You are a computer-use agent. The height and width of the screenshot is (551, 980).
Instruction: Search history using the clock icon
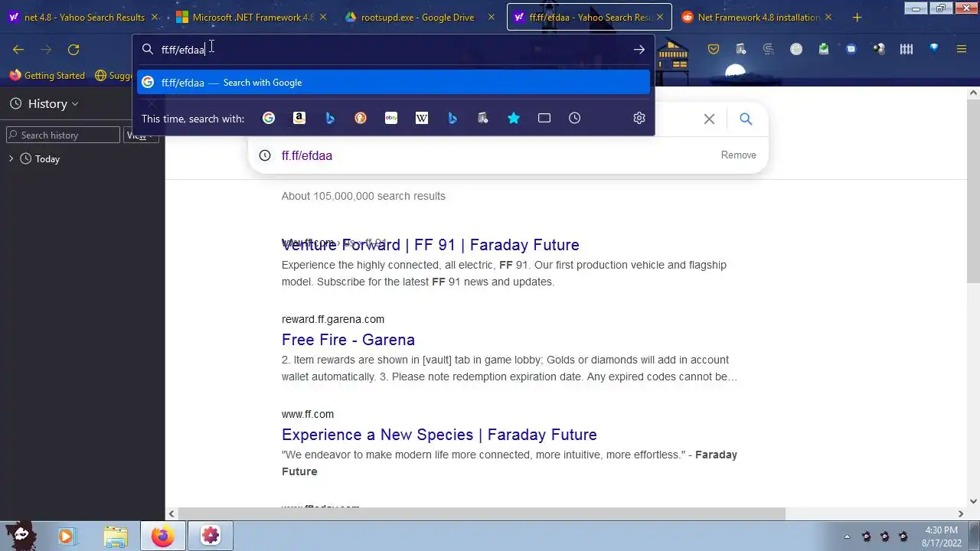click(x=575, y=118)
